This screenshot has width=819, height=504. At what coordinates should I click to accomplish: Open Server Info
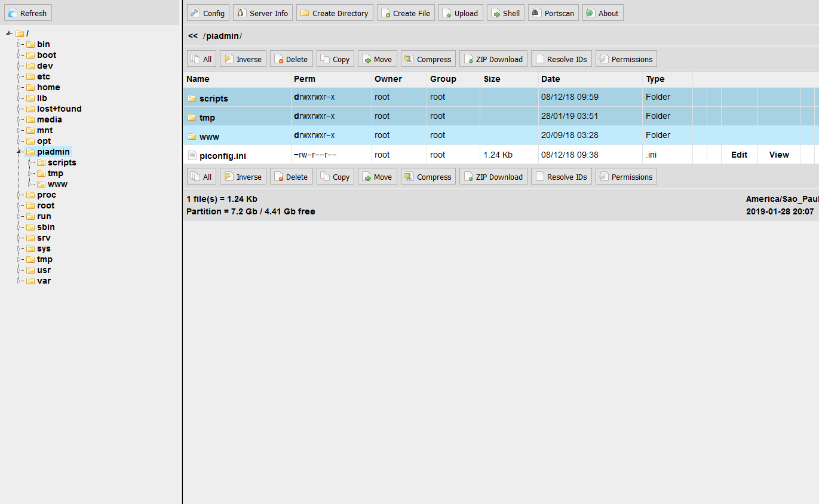point(263,13)
